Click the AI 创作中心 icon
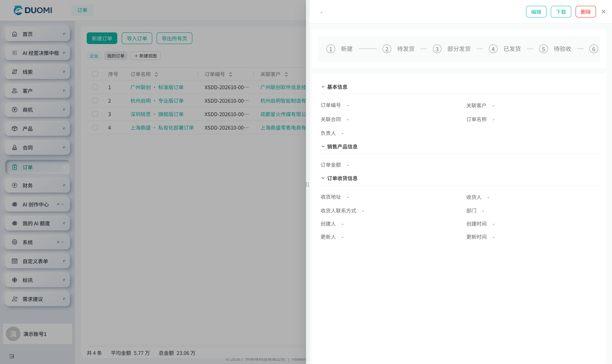Screen dimensions: 612x364 (x=15, y=204)
